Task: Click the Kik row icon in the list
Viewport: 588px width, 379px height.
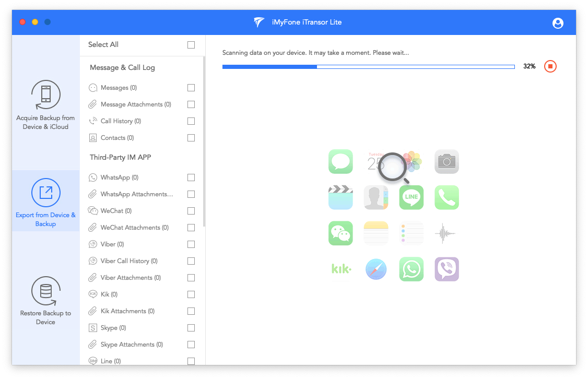Action: point(92,294)
